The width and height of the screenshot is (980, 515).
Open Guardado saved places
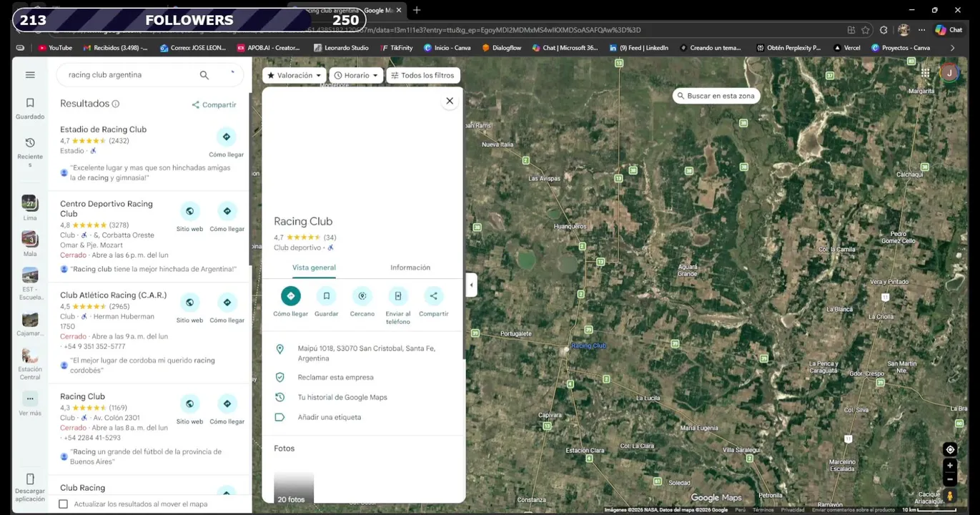(30, 108)
